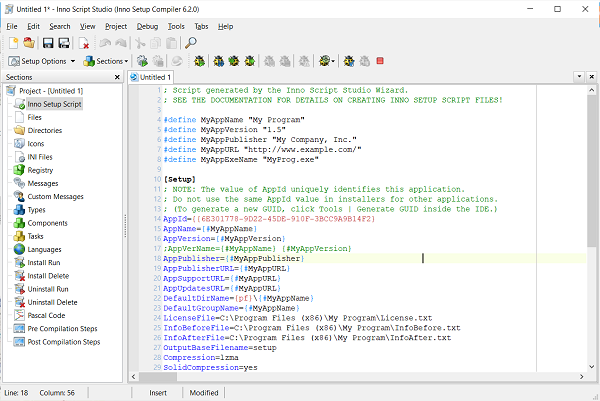This screenshot has width=600, height=401.
Task: Open the Files section
Action: click(34, 117)
